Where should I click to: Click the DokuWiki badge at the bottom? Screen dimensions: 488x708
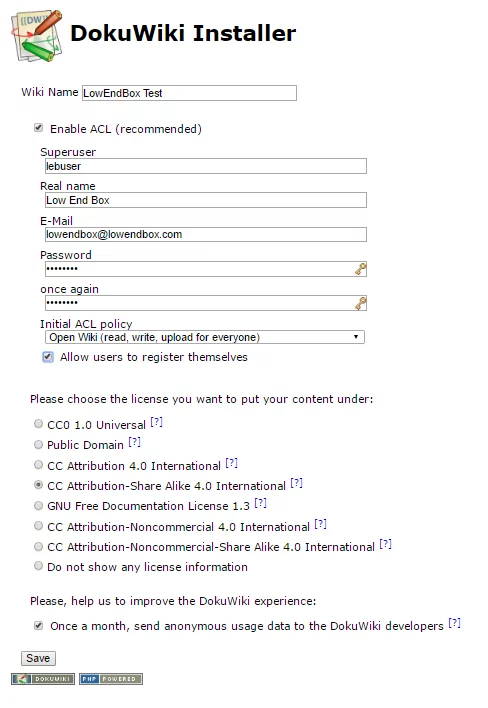pos(43,679)
